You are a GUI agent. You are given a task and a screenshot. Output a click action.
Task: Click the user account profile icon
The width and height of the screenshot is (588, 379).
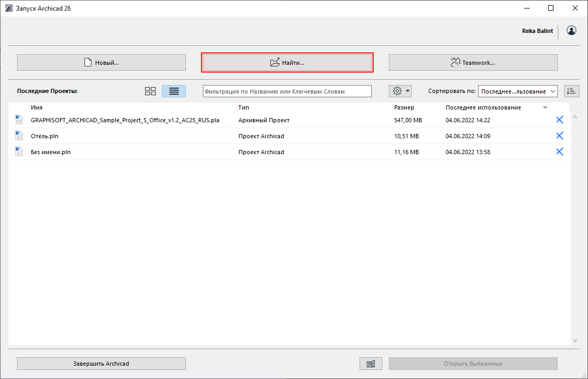pyautogui.click(x=571, y=30)
